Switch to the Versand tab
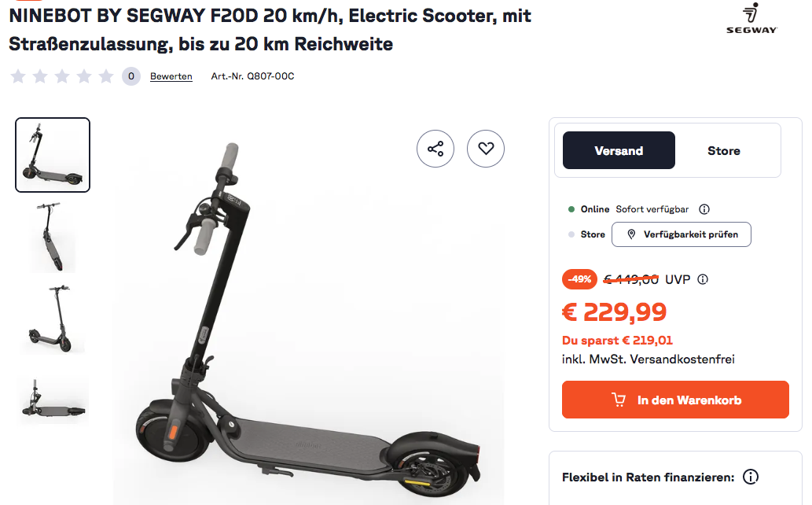The width and height of the screenshot is (812, 505). [619, 150]
